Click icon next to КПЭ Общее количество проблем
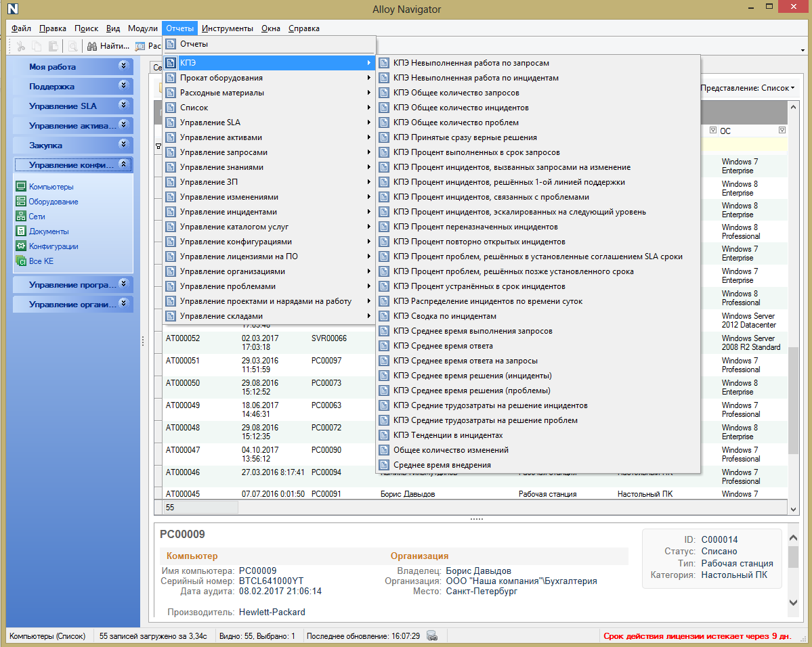This screenshot has width=812, height=647. [x=384, y=122]
